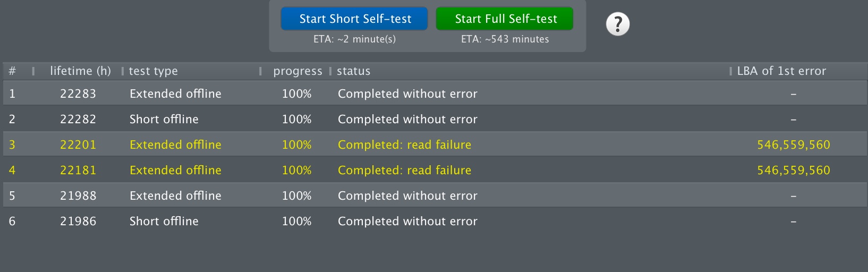
Task: Sort by LBA of 1st error column
Action: click(781, 71)
